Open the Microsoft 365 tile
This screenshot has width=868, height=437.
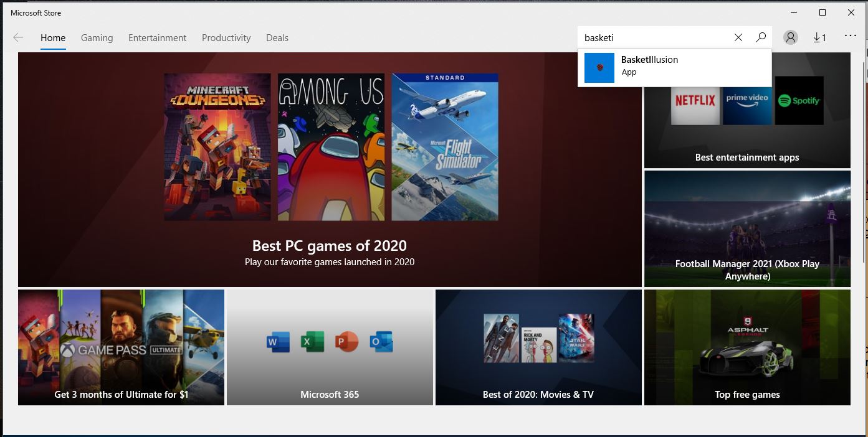pyautogui.click(x=330, y=347)
